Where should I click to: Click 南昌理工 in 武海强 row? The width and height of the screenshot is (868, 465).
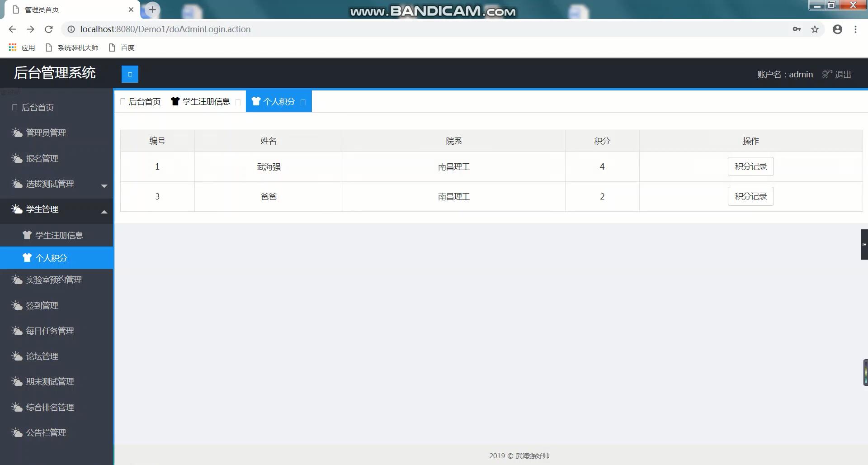coord(454,167)
